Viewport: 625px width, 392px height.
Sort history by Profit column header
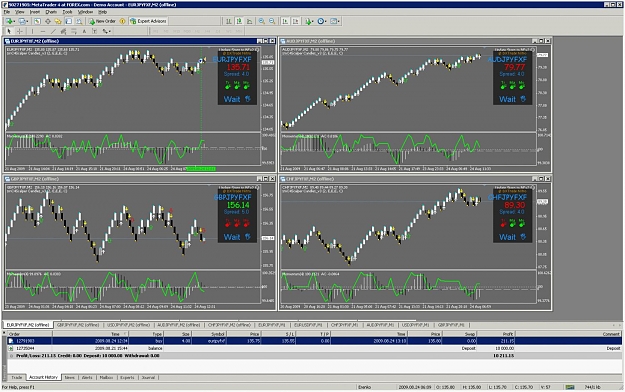(x=496, y=334)
